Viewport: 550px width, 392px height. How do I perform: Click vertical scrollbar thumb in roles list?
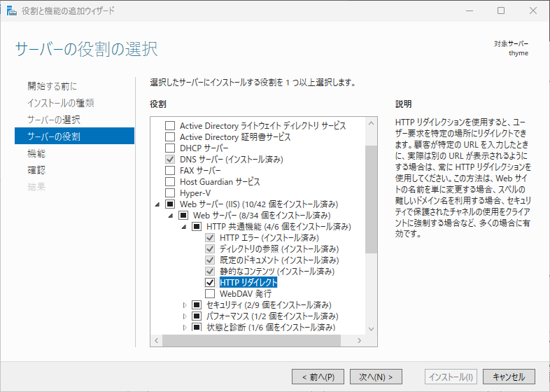tap(371, 199)
